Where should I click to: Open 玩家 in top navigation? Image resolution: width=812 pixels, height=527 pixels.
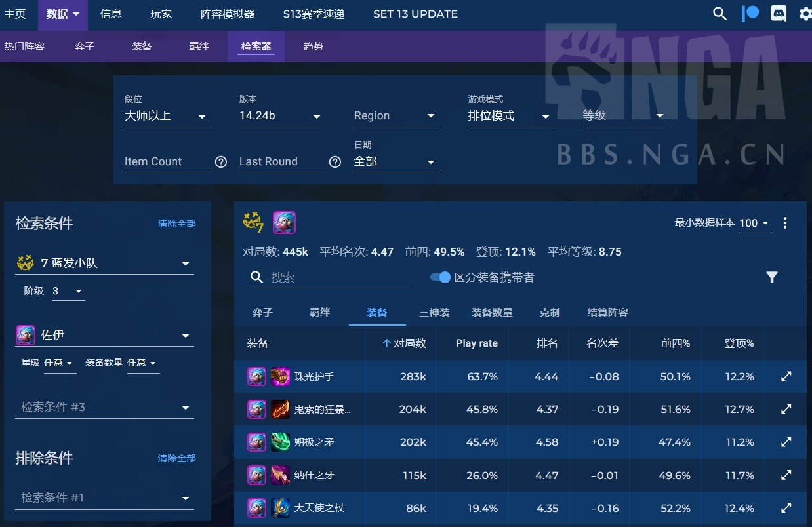click(x=161, y=14)
